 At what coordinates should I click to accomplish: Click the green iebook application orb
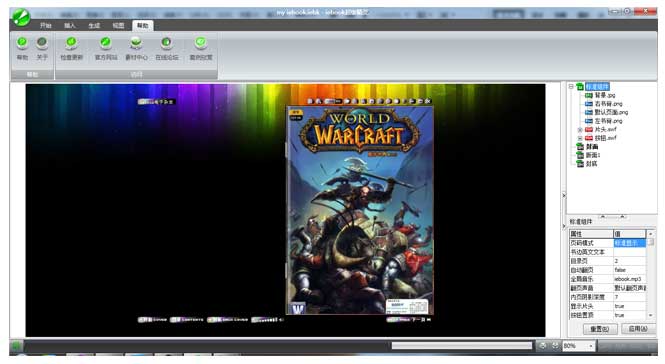(21, 18)
